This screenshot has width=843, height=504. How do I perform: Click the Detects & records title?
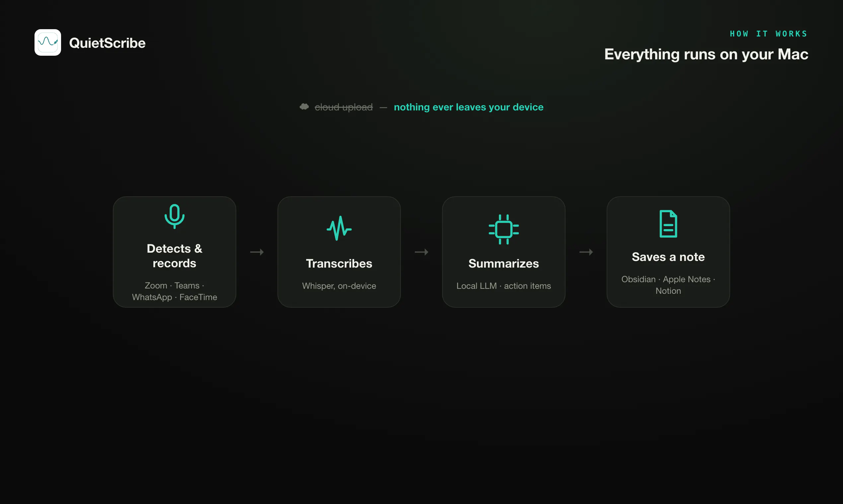[174, 256]
